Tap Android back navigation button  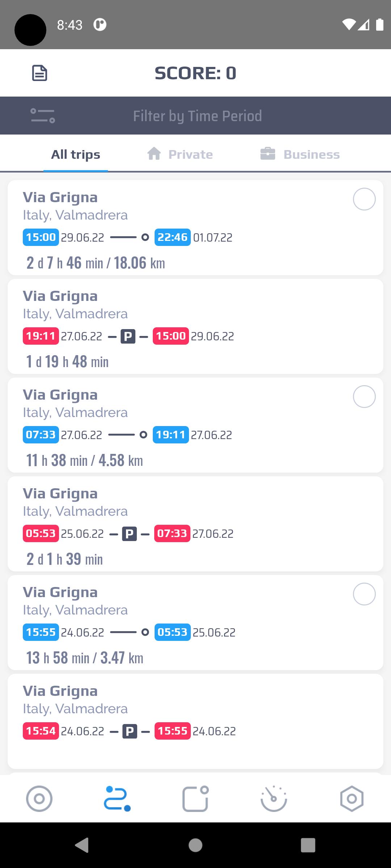82,845
